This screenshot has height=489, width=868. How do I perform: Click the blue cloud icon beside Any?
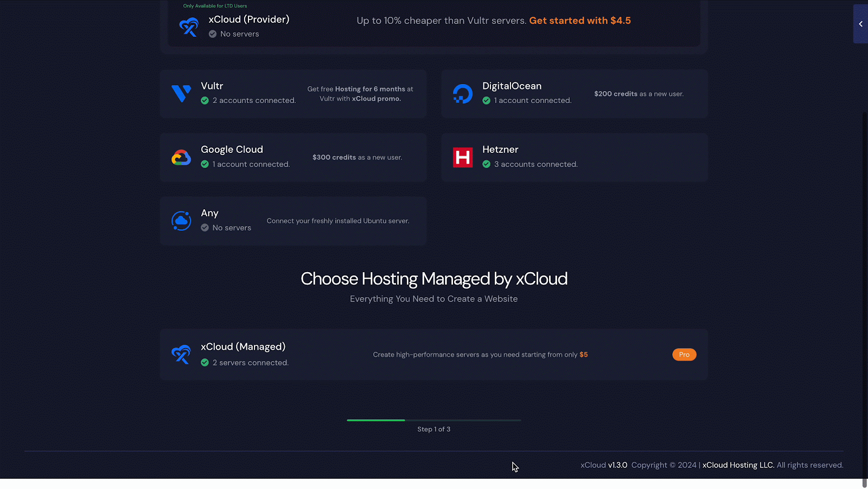tap(181, 221)
